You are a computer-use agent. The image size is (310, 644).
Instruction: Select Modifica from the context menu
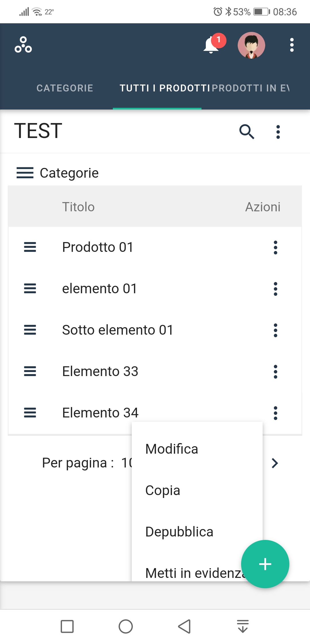click(172, 449)
